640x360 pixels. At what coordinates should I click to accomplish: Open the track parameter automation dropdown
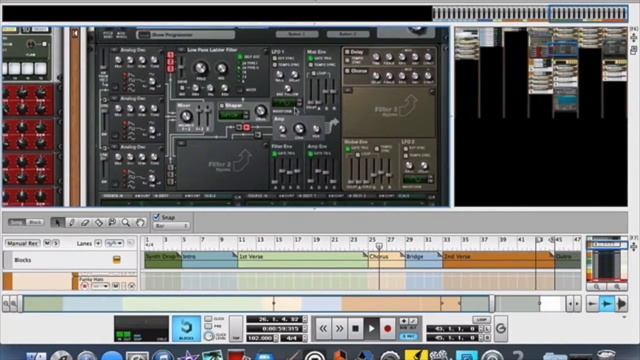click(114, 243)
